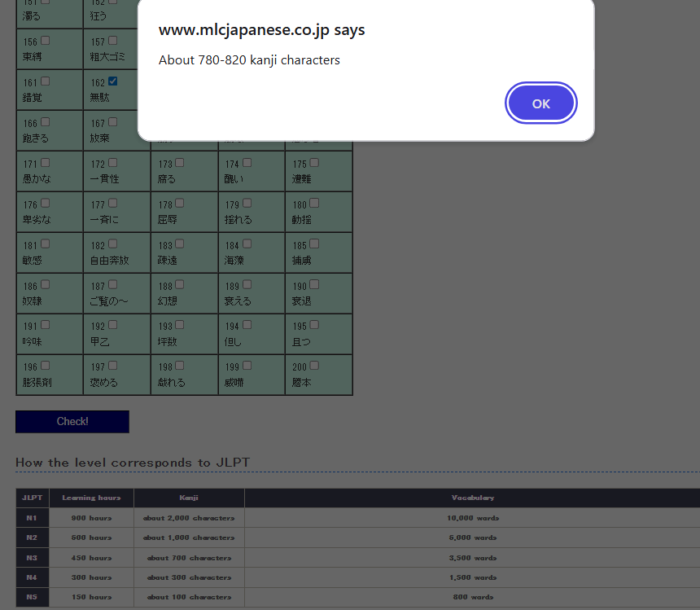Tick checkbox for item 167
This screenshot has height=610, width=700.
(112, 122)
